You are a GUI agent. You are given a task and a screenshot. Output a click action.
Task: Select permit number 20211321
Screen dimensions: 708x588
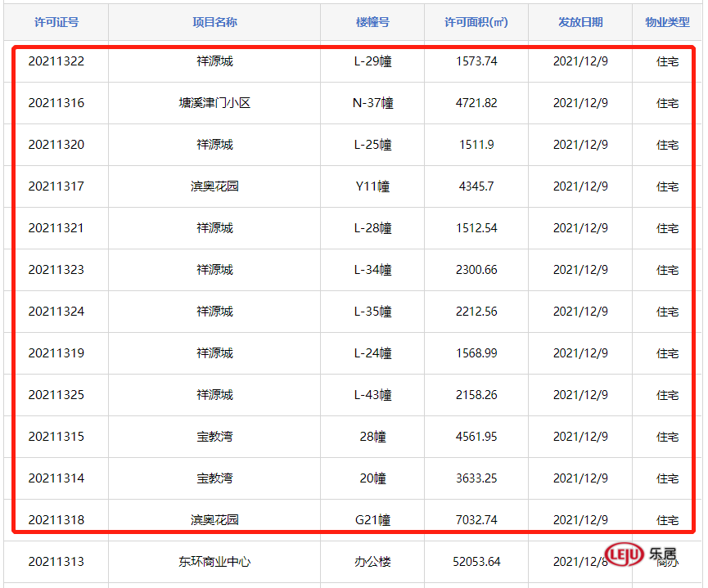[x=56, y=228]
